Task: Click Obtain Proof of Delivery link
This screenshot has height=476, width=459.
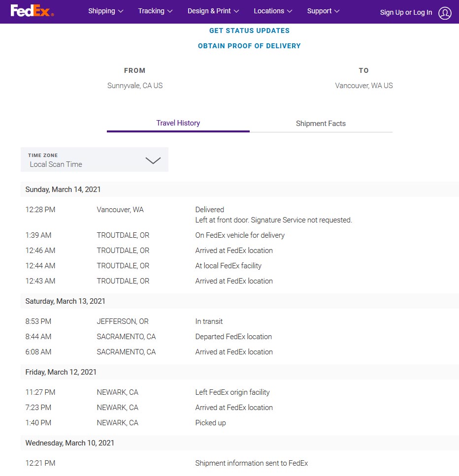Action: click(x=249, y=46)
